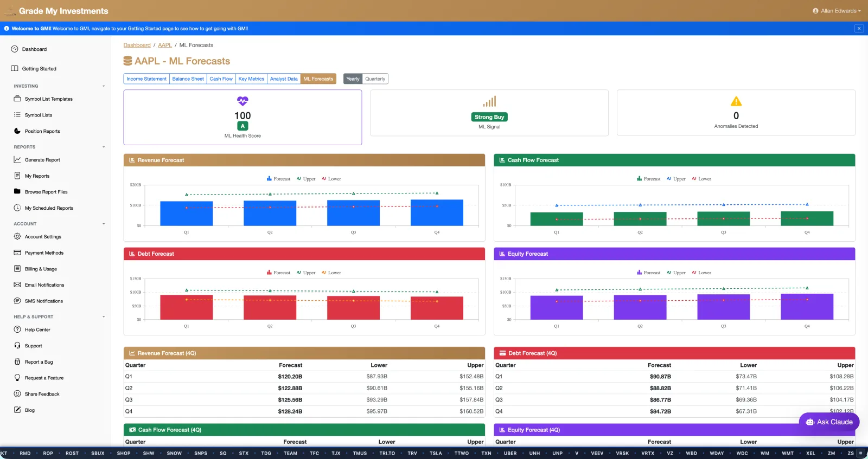This screenshot has width=868, height=459.
Task: Click the Symbol Lists icon
Action: pos(17,115)
